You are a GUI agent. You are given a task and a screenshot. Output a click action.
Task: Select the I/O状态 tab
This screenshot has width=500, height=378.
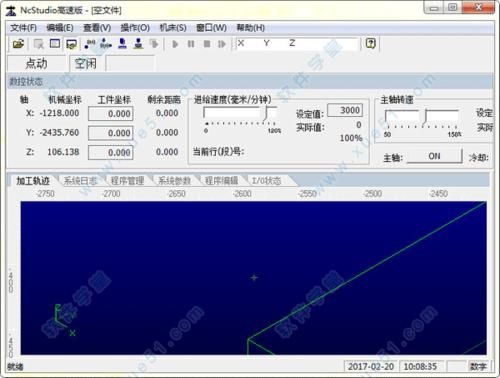pos(266,181)
